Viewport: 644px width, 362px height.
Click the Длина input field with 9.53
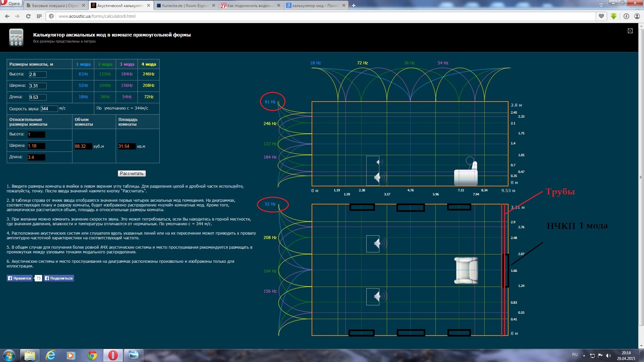click(38, 97)
